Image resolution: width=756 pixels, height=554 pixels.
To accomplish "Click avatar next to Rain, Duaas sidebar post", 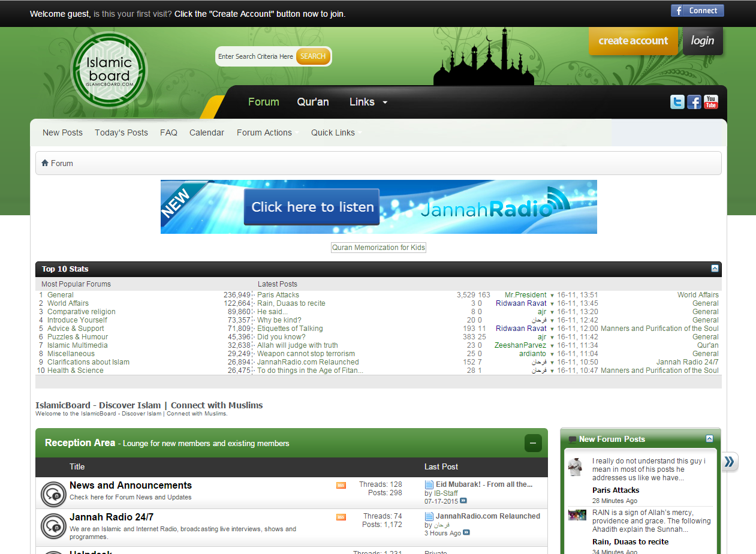I will click(577, 515).
